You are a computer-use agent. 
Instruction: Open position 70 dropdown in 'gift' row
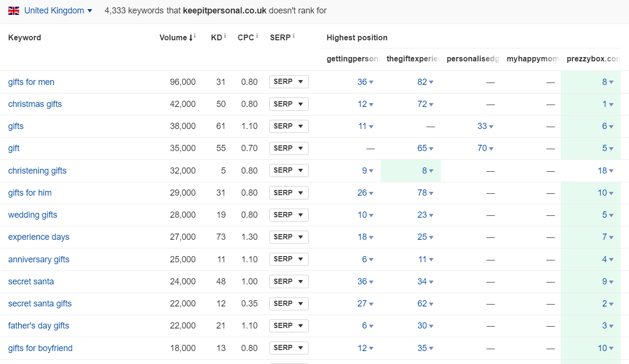click(x=485, y=148)
